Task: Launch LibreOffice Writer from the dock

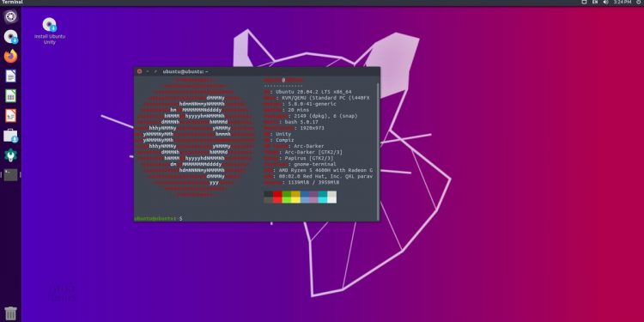Action: pos(10,76)
